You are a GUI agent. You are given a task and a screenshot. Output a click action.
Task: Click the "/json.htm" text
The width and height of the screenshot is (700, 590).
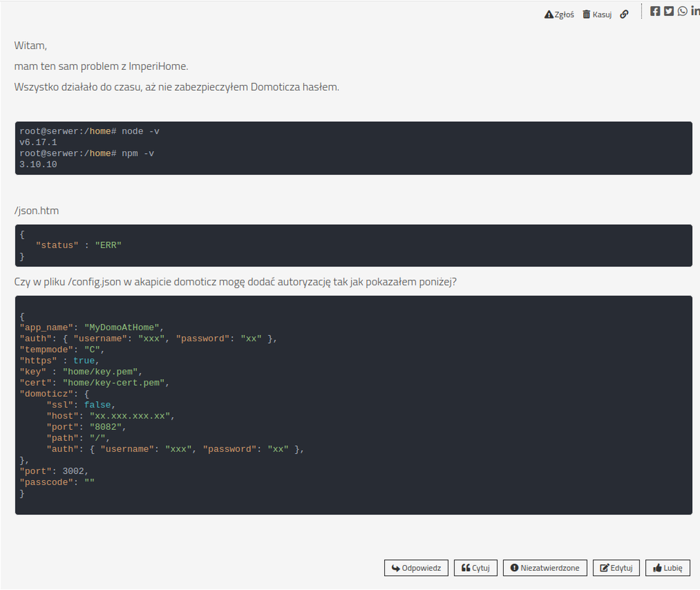click(x=37, y=211)
